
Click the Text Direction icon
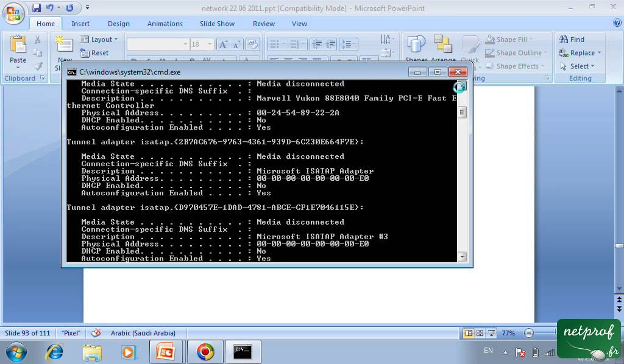point(386,40)
